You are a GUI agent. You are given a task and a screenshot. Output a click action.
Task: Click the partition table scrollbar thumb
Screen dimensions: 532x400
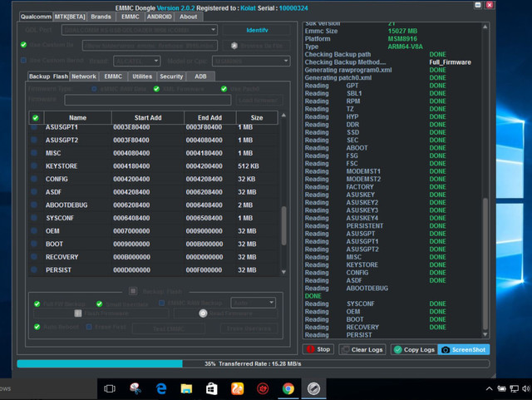pyautogui.click(x=283, y=225)
